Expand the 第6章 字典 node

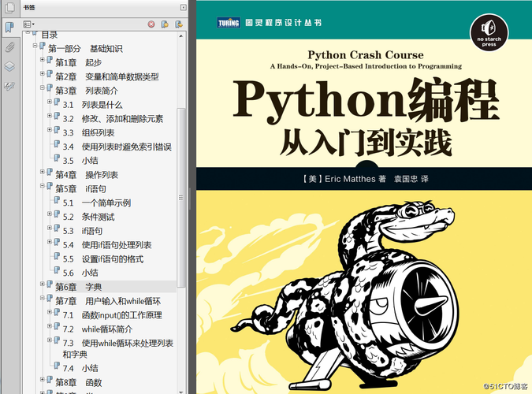pyautogui.click(x=43, y=284)
